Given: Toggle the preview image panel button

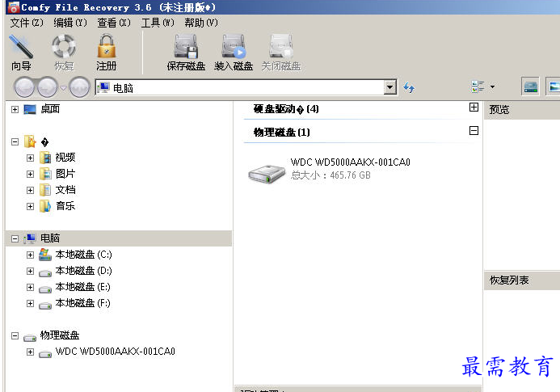Looking at the screenshot, I should pos(554,86).
